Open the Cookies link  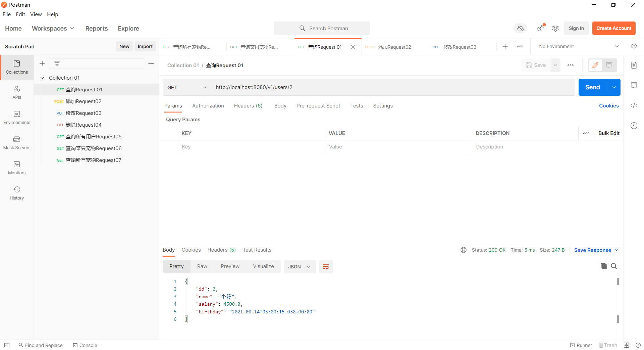[609, 106]
